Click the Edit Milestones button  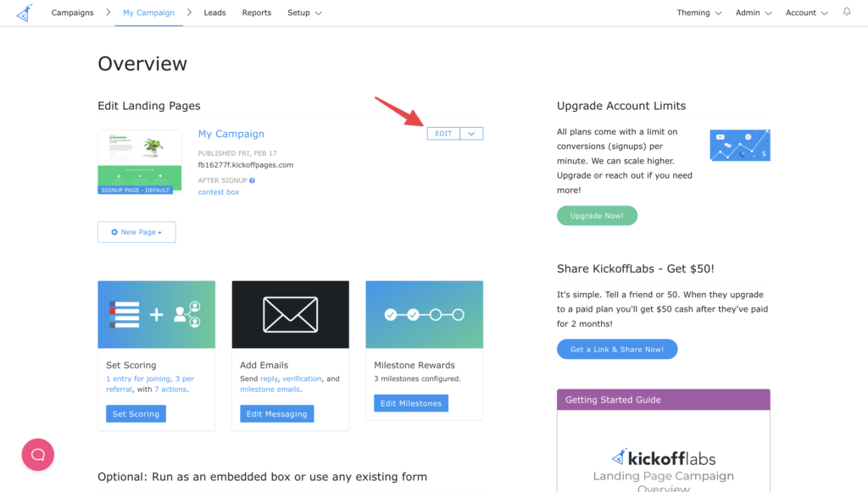click(x=411, y=403)
